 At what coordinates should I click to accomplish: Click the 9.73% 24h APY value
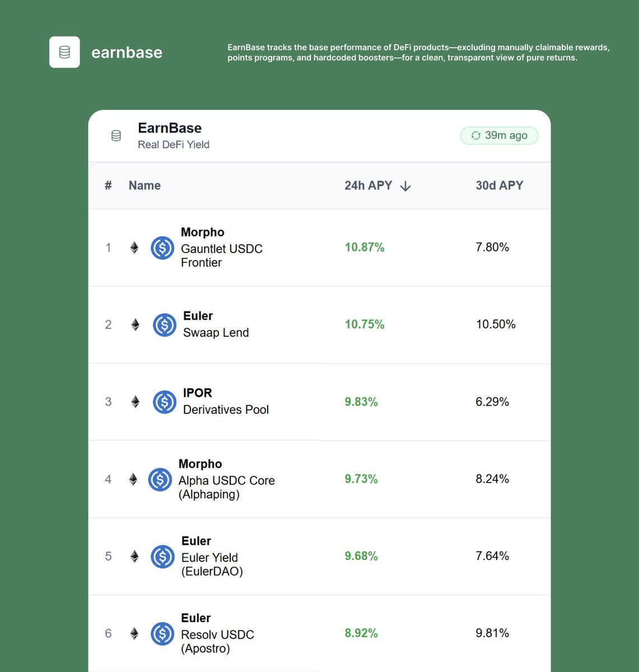pyautogui.click(x=361, y=479)
